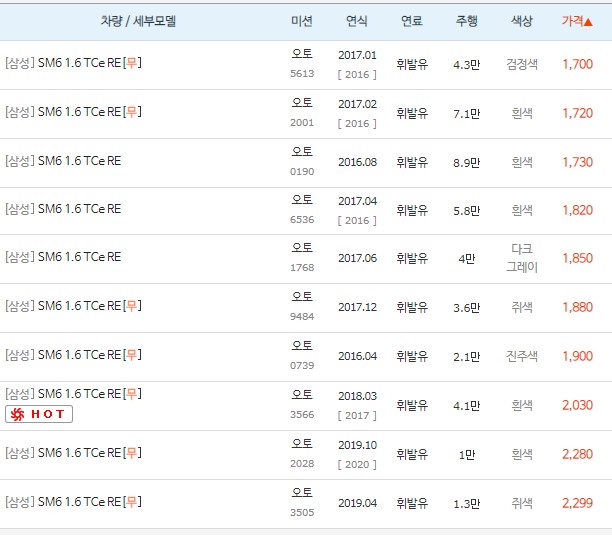Open SM6 listing priced 1,900
The width and height of the screenshot is (612, 535).
pyautogui.click(x=73, y=355)
